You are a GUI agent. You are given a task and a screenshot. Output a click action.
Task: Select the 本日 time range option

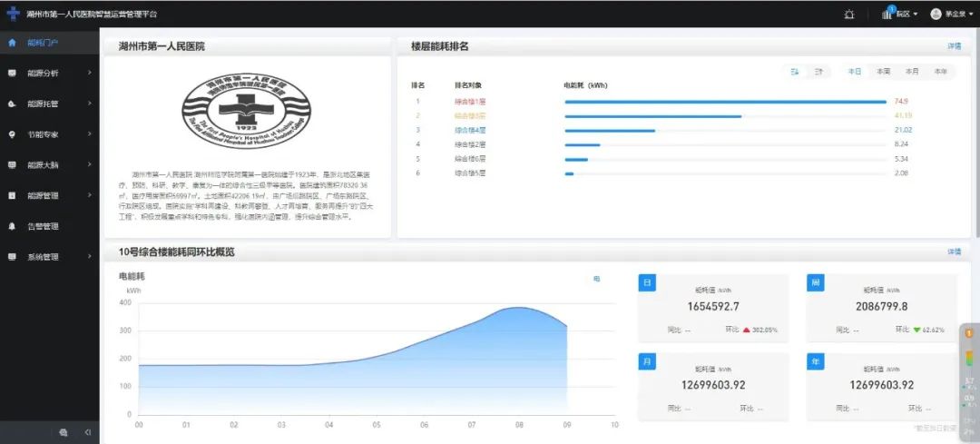(x=855, y=72)
